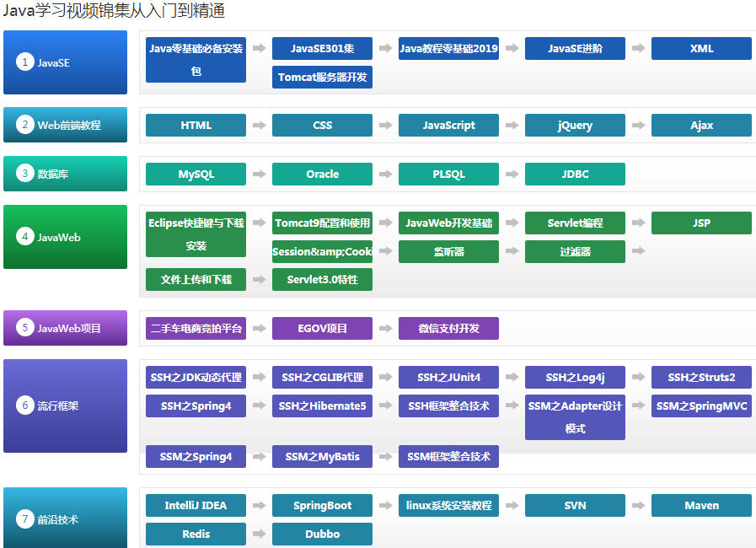This screenshot has height=548, width=756.
Task: Open the 微信支付开发 project
Action: [x=448, y=329]
